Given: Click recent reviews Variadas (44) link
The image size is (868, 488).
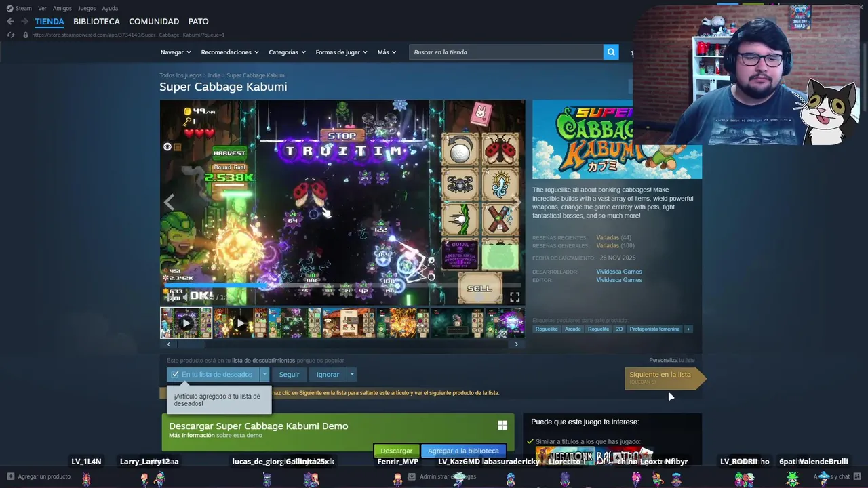Looking at the screenshot, I should pyautogui.click(x=614, y=238).
